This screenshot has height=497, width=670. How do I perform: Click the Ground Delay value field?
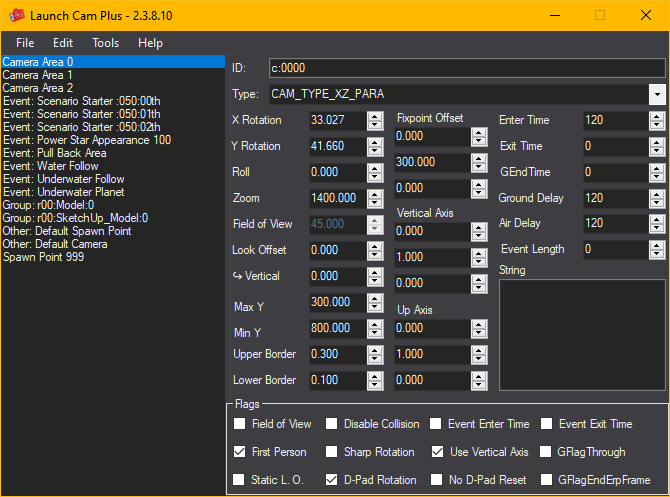coord(616,198)
